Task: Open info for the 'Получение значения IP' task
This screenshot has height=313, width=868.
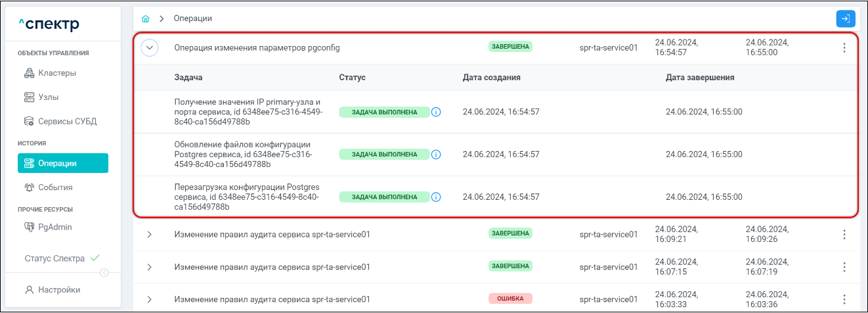Action: click(x=436, y=112)
